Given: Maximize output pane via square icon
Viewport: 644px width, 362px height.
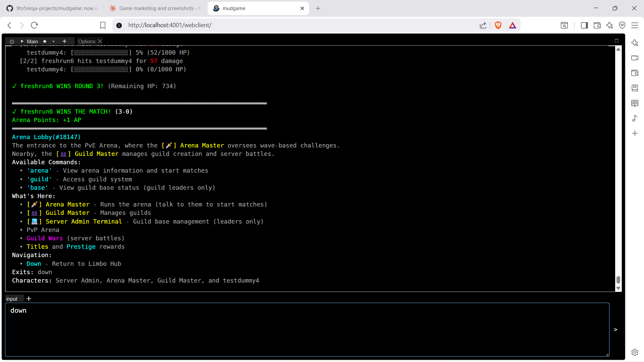Looking at the screenshot, I should click(616, 41).
